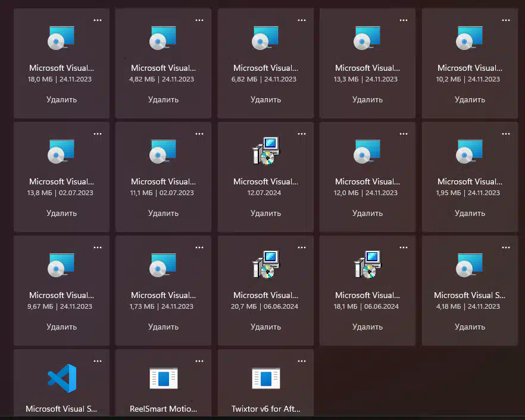Screen dimensions: 525x420
Task: Click Удалить on the 20,7 МБ tile
Action: tap(266, 327)
